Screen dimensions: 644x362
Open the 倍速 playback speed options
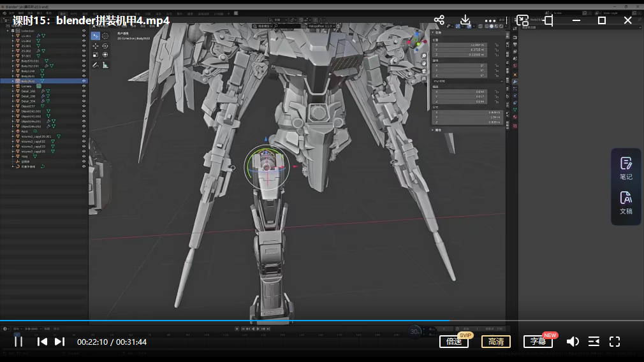pos(454,342)
